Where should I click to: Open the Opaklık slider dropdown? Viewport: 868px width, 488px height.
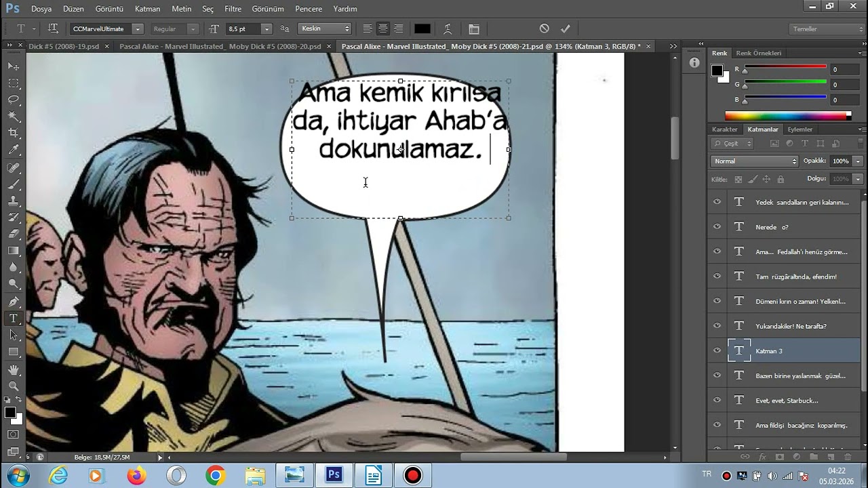(x=858, y=161)
